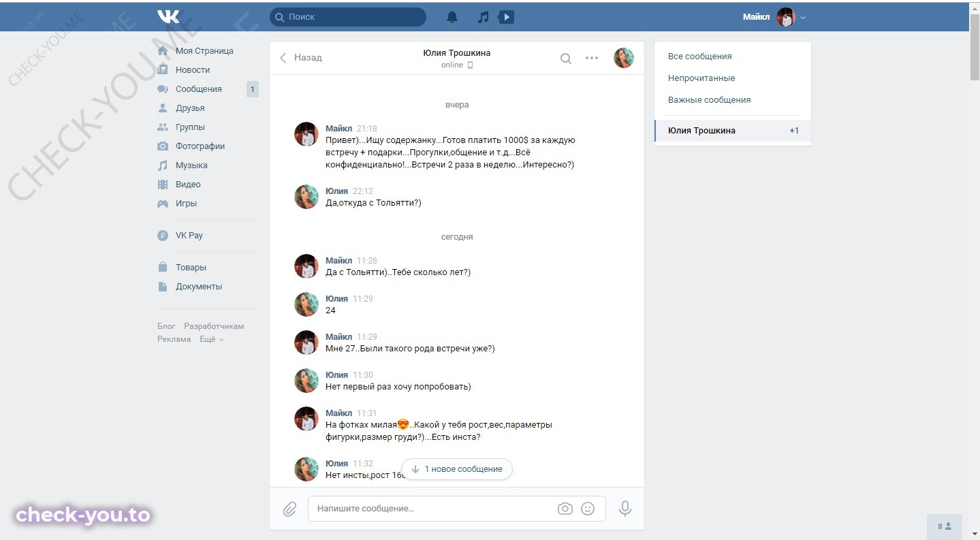The image size is (980, 540).
Task: Click the ruble icon beside VK Pay
Action: click(162, 236)
